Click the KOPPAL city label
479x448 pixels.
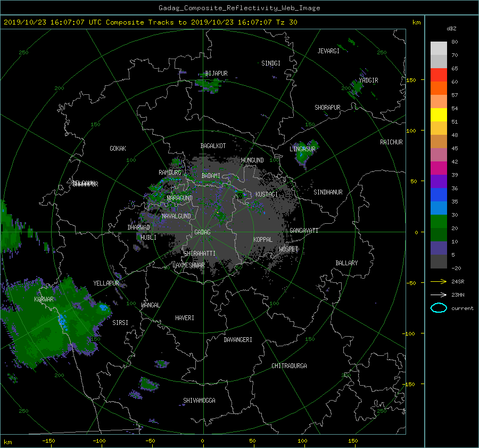coord(263,240)
